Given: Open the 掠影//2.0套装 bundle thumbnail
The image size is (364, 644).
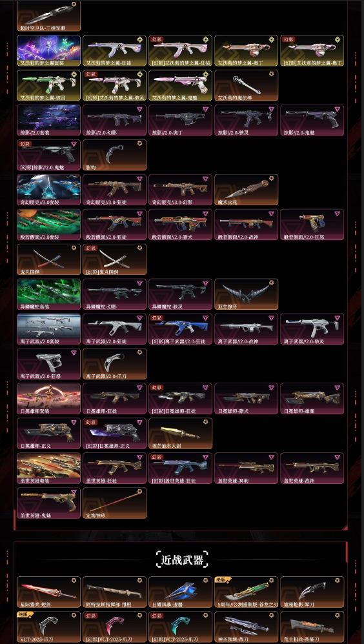Looking at the screenshot, I should pos(49,120).
